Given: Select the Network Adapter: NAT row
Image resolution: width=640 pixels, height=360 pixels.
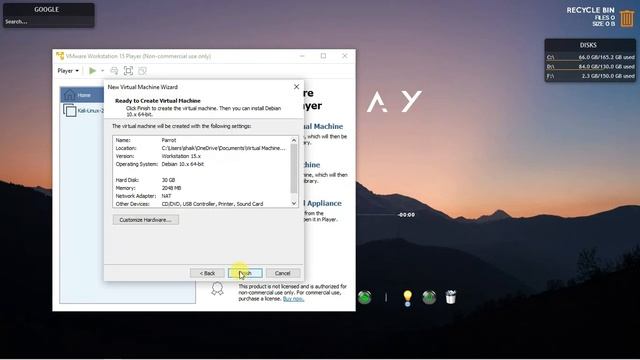Looking at the screenshot, I should coord(202,196).
